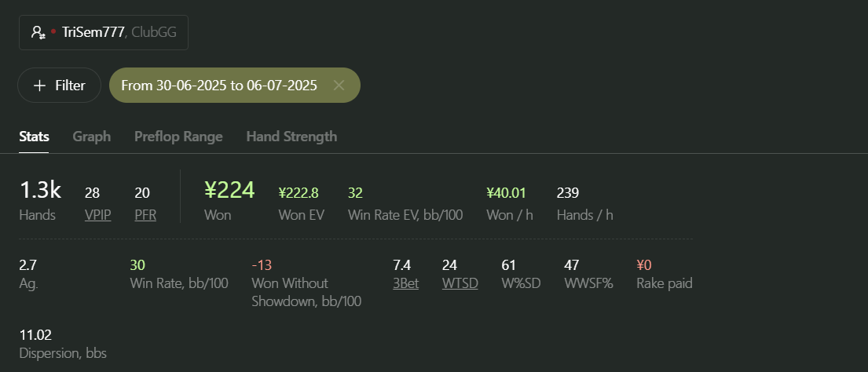The height and width of the screenshot is (372, 868).
Task: Click the red status dot by the player name
Action: tap(53, 31)
